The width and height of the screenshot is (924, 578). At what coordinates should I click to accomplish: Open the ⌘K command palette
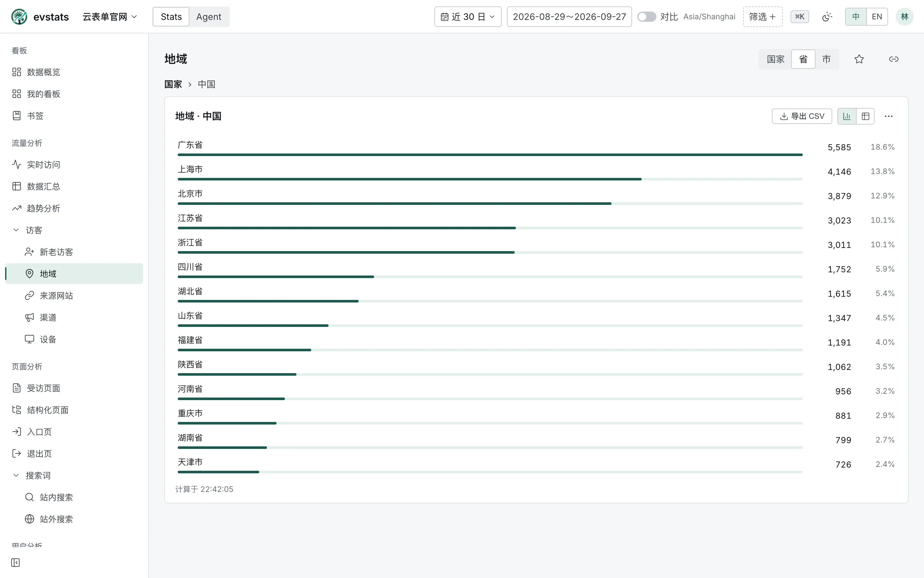click(800, 17)
